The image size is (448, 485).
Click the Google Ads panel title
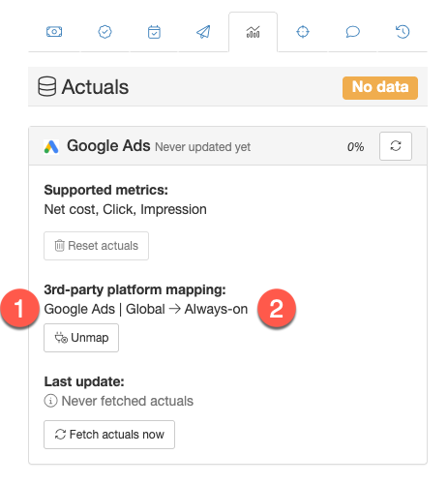tap(108, 146)
